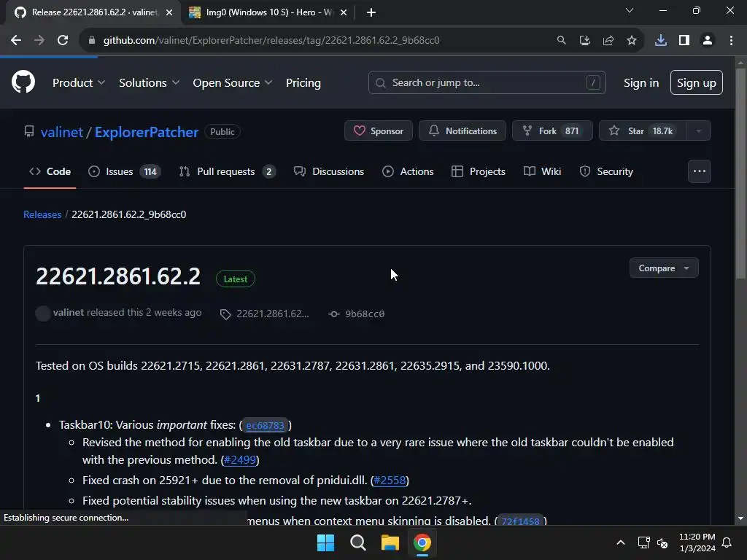The height and width of the screenshot is (560, 747).
Task: Expand the Product menu
Action: 79,83
